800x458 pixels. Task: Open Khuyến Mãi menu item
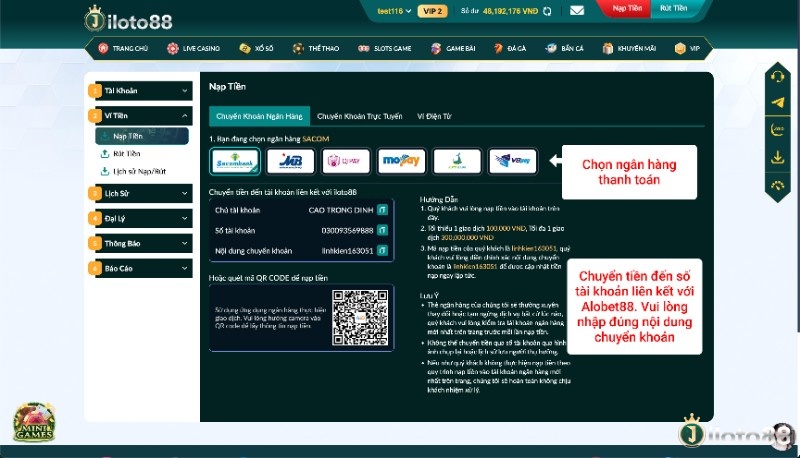629,48
